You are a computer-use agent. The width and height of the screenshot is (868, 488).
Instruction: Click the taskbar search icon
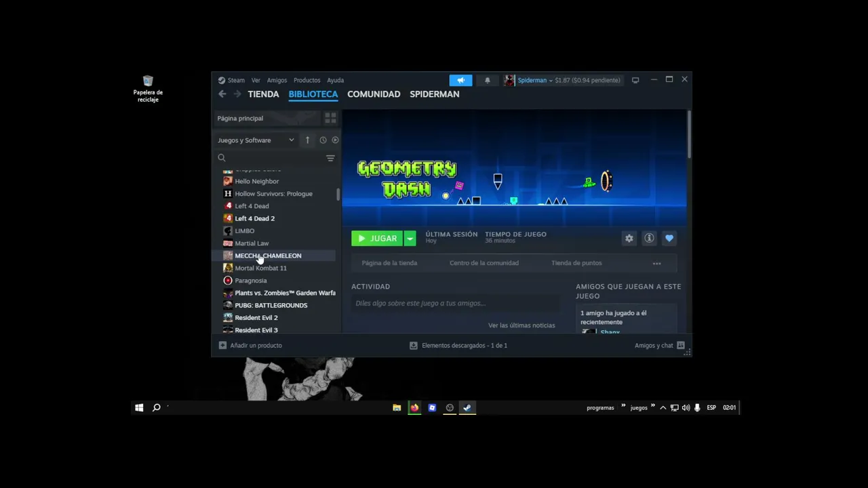pyautogui.click(x=156, y=407)
